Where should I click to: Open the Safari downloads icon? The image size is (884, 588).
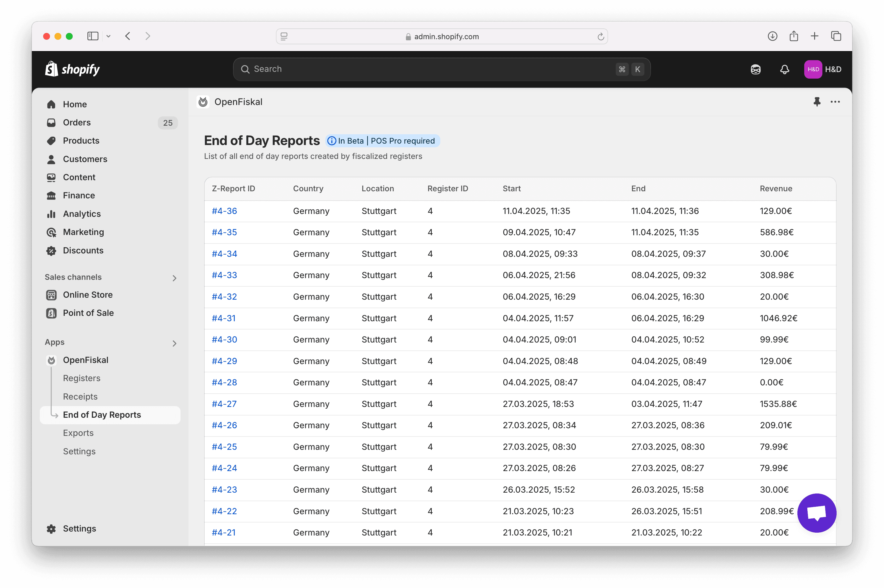click(772, 36)
